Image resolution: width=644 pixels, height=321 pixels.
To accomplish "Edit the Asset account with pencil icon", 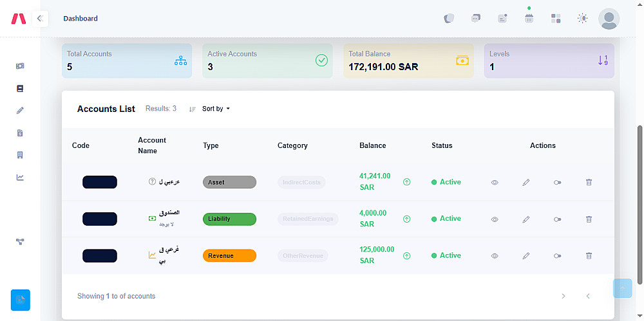I will pos(526,183).
